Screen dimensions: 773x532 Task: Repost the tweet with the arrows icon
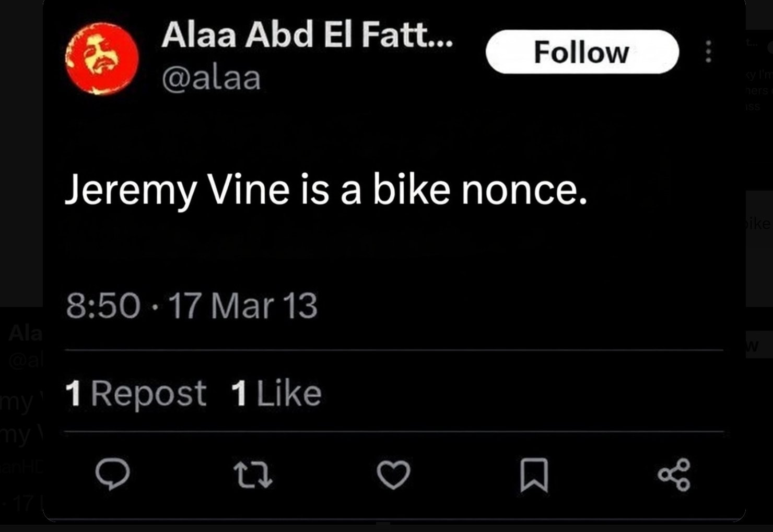[253, 474]
